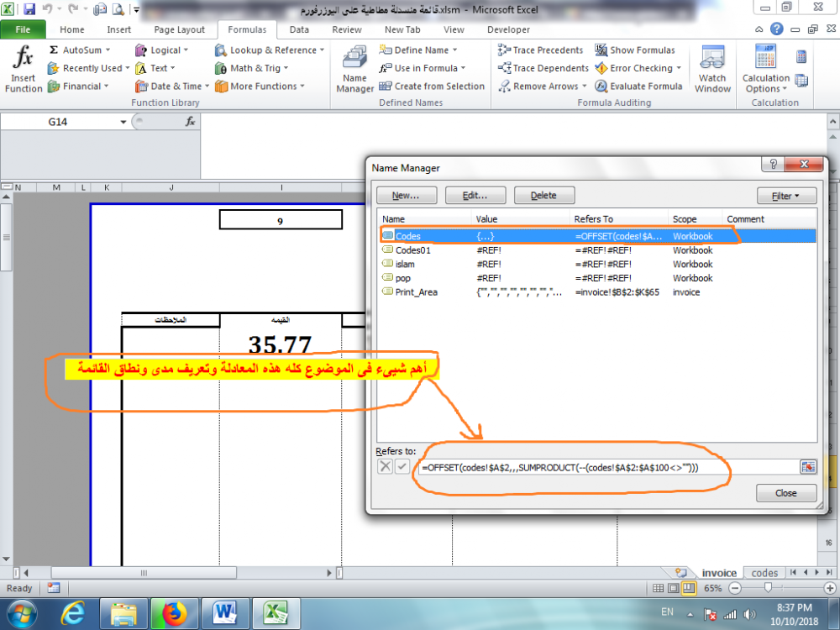Expand Error Checking dropdown arrow
This screenshot has width=840, height=630.
(x=679, y=68)
